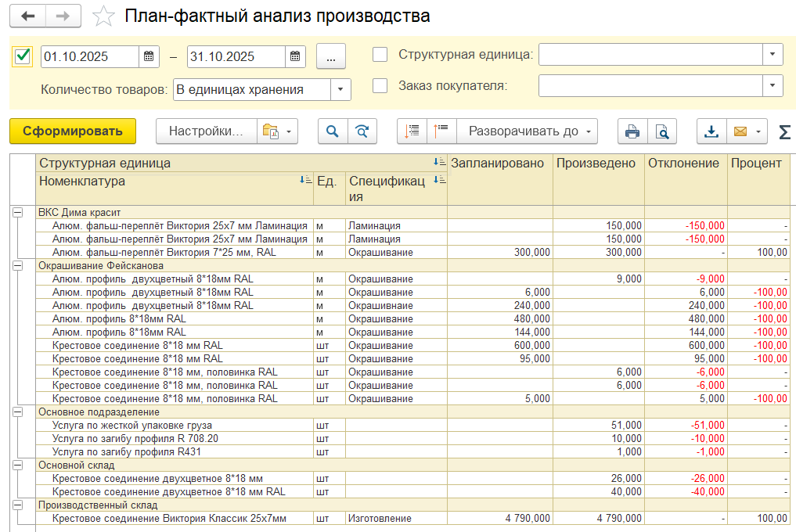Viewport: 796px width, 532px height.
Task: Open the Количество товаров dropdown list
Action: click(x=340, y=90)
